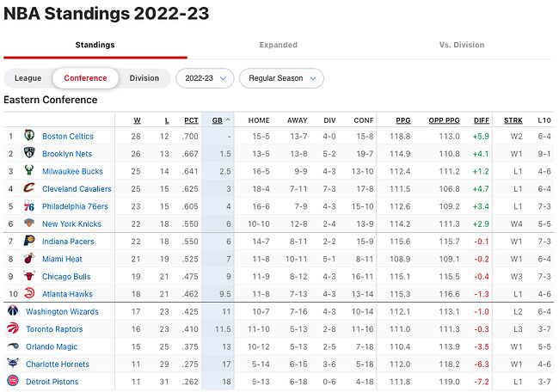
Task: Switch to League view
Action: (28, 78)
